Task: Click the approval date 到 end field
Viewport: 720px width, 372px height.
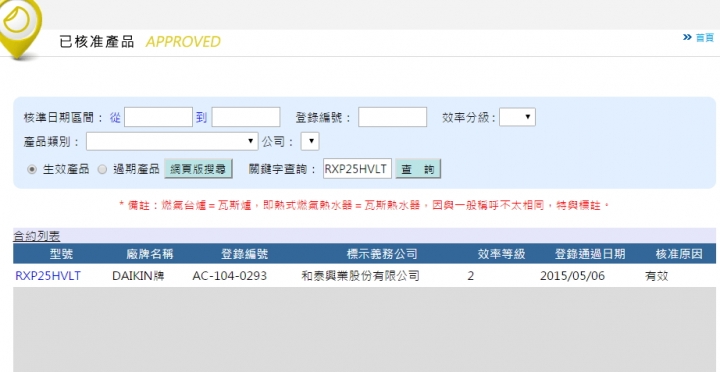Action: click(x=246, y=117)
